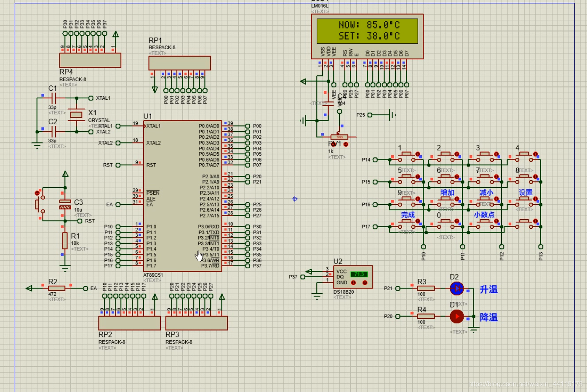Select the battery symbol beside P25
587x392 pixels.
tap(392, 115)
